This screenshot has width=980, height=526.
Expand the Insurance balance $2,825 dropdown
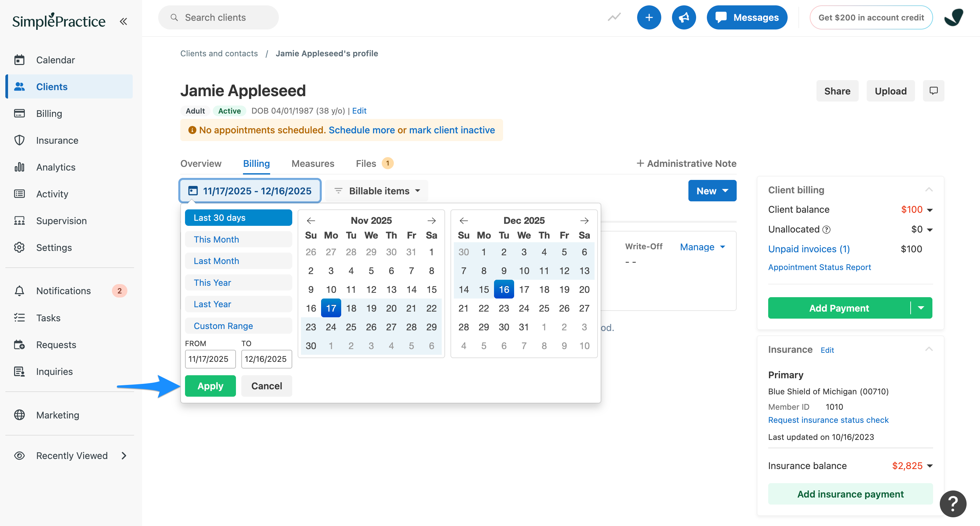pos(929,466)
